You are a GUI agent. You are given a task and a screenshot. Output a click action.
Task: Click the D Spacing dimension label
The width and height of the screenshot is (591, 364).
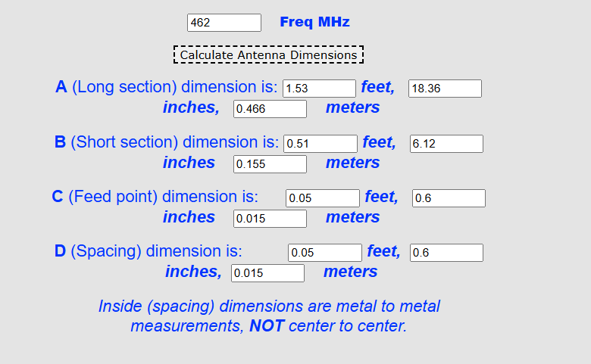pos(148,251)
